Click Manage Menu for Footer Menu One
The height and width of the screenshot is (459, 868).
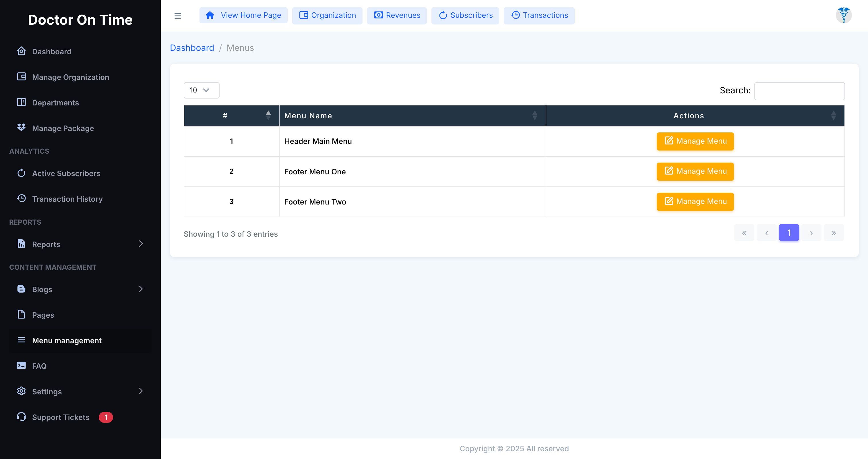pyautogui.click(x=695, y=171)
